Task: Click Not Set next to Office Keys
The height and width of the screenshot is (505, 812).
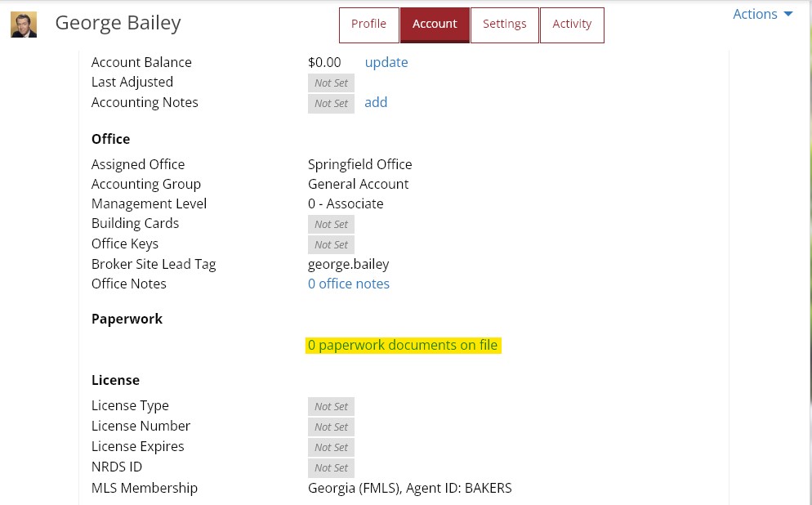Action: tap(331, 244)
